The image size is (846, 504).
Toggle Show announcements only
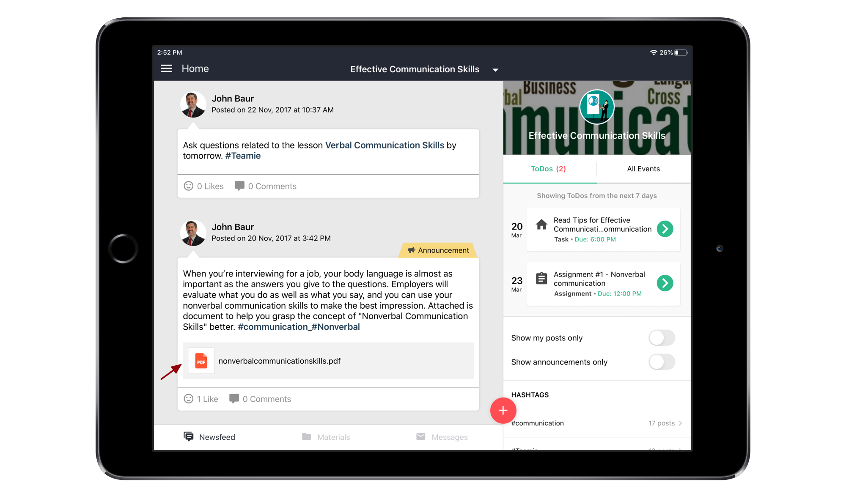[x=662, y=362]
